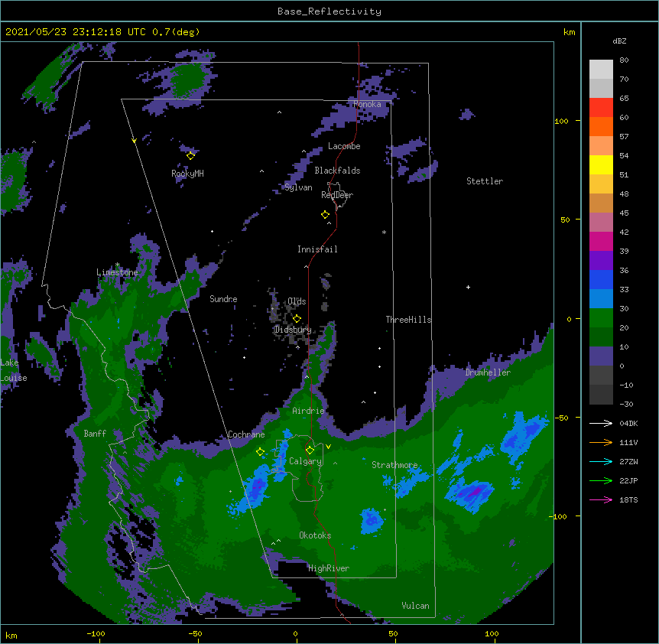This screenshot has height=644, width=659.
Task: Click the Lacombe town label
Action: 344,146
